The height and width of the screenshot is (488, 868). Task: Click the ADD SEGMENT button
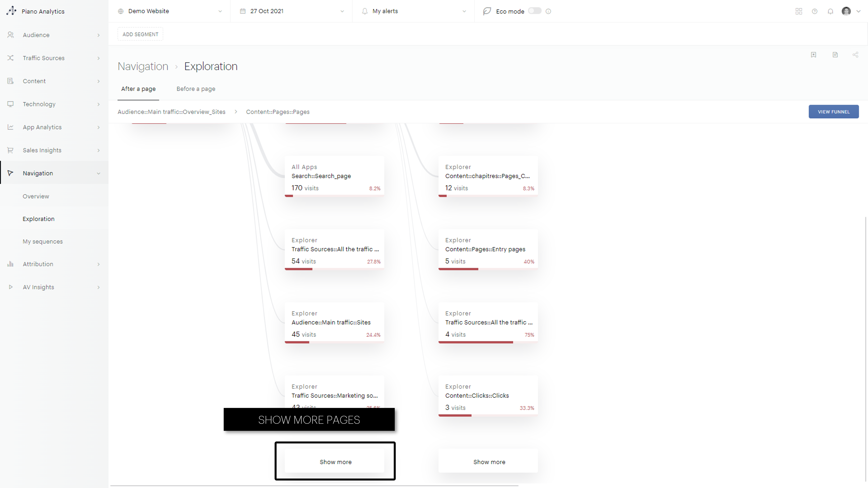(140, 34)
